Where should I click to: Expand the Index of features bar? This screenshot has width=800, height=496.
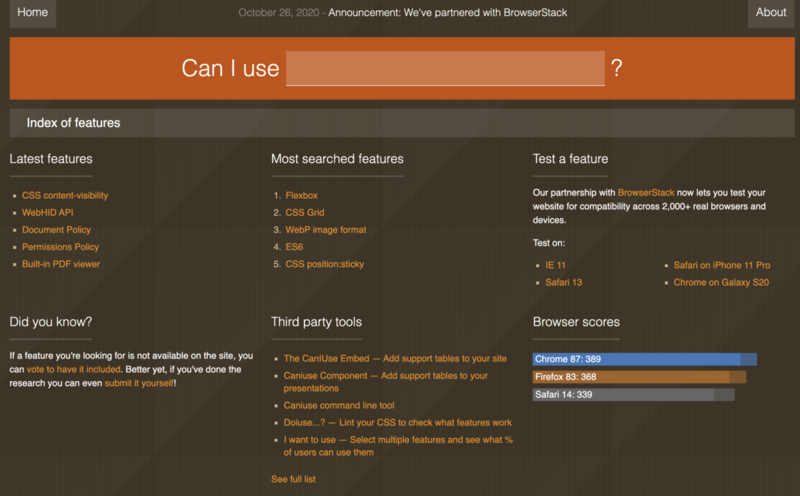(402, 123)
